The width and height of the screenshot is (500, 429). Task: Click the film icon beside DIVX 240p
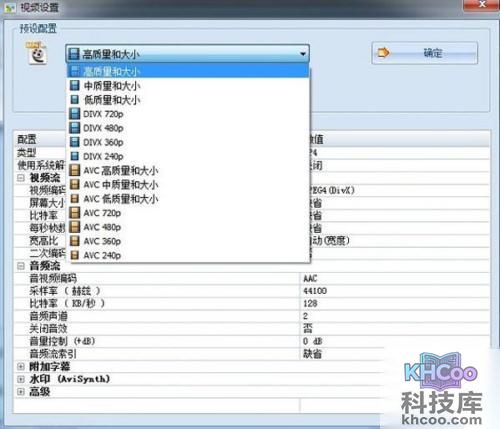coord(75,156)
